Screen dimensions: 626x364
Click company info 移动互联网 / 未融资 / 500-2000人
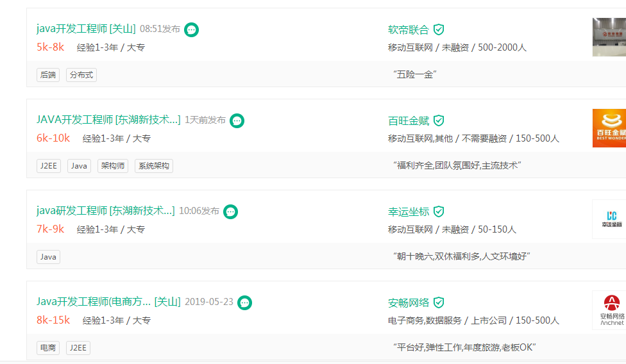(x=457, y=47)
